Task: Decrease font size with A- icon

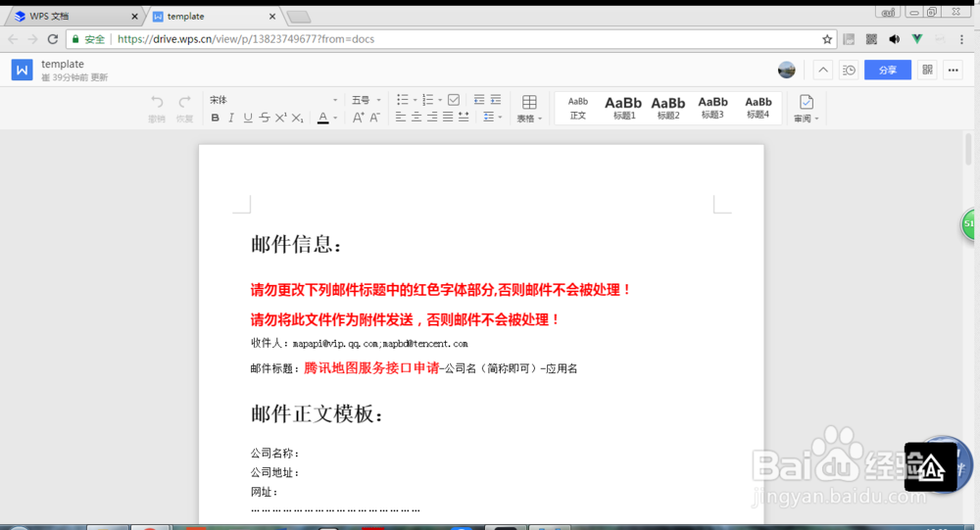Action: 374,118
